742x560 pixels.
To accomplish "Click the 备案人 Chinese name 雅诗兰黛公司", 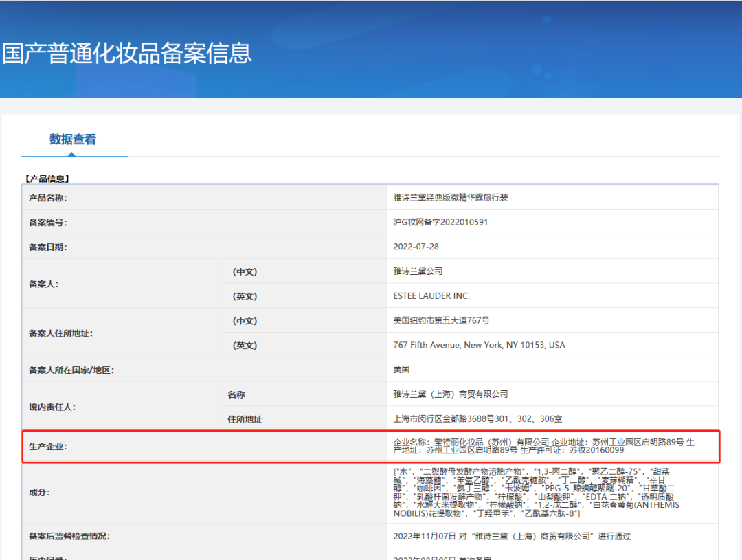I will point(418,271).
